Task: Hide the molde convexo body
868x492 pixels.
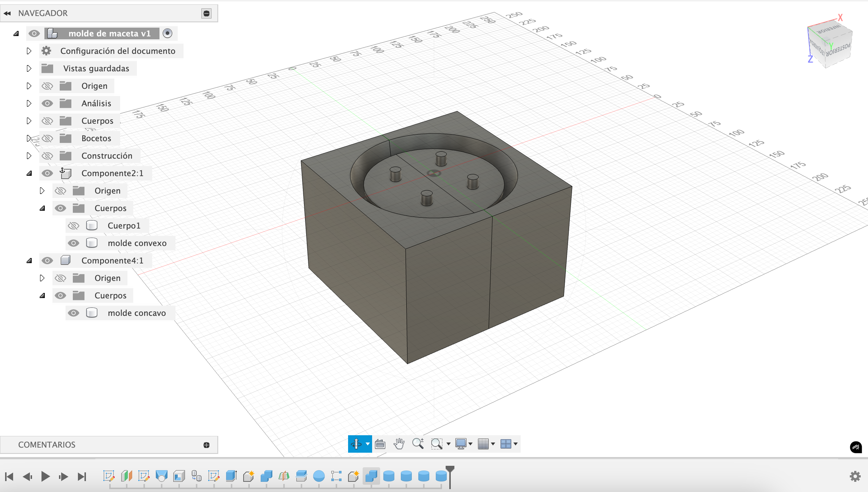Action: click(x=74, y=243)
